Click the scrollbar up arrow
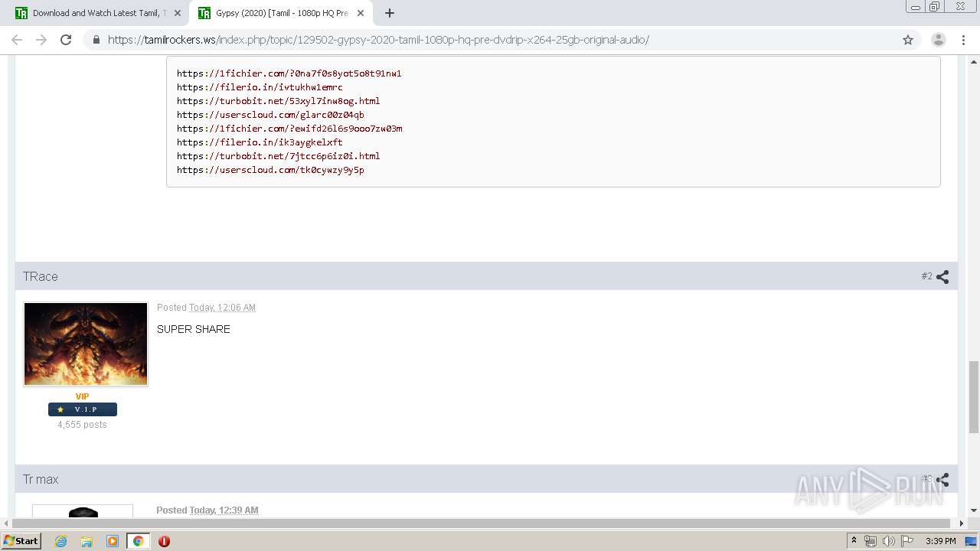The height and width of the screenshot is (551, 980). (x=973, y=61)
